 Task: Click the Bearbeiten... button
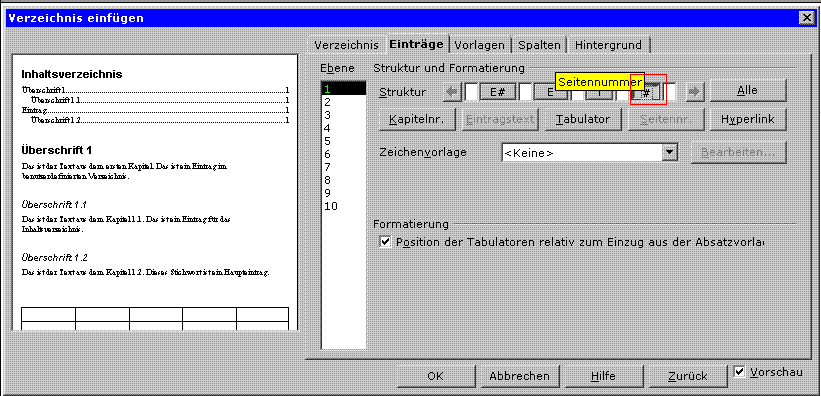pos(738,152)
